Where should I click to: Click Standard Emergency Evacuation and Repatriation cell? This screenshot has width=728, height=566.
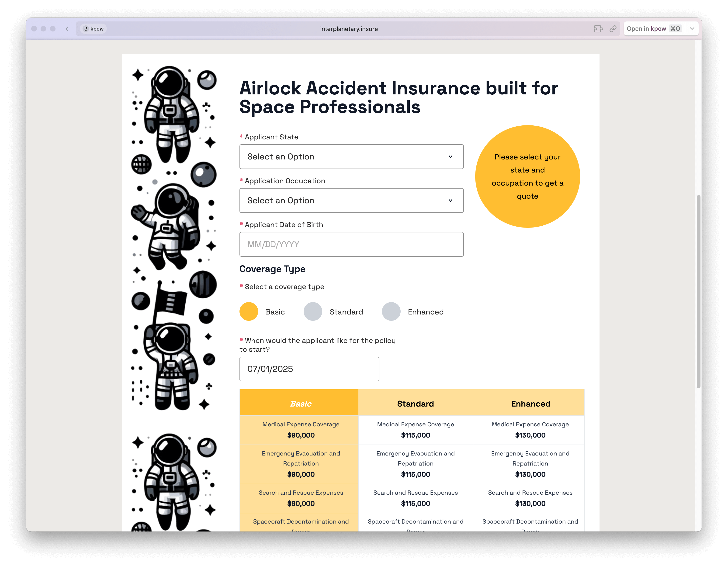pos(415,464)
